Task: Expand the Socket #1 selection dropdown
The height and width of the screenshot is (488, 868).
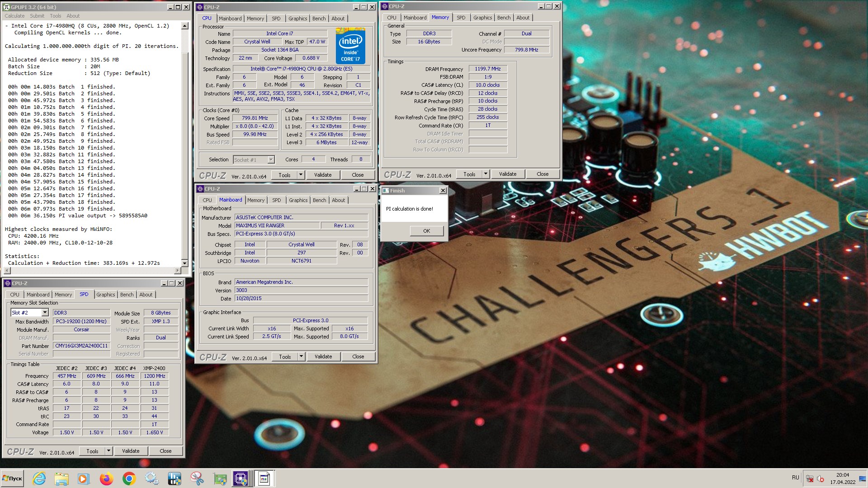Action: [271, 160]
